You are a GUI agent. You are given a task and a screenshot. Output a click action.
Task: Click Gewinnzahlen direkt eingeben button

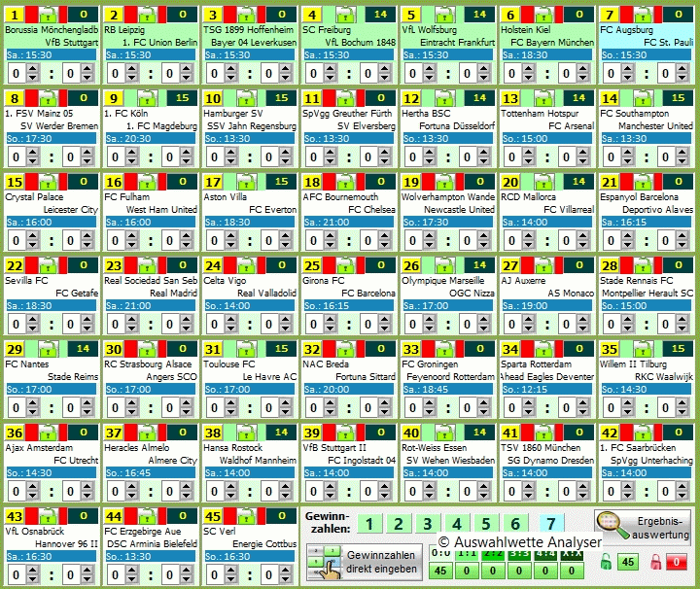(x=365, y=562)
